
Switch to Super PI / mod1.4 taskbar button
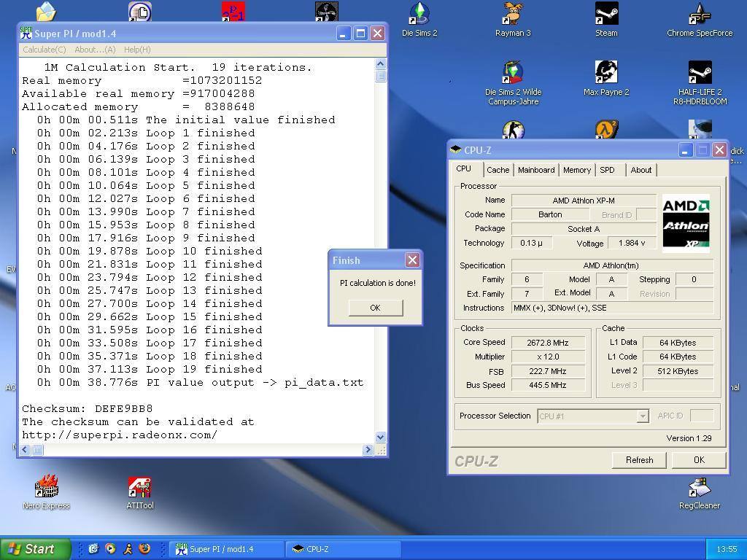pos(226,549)
